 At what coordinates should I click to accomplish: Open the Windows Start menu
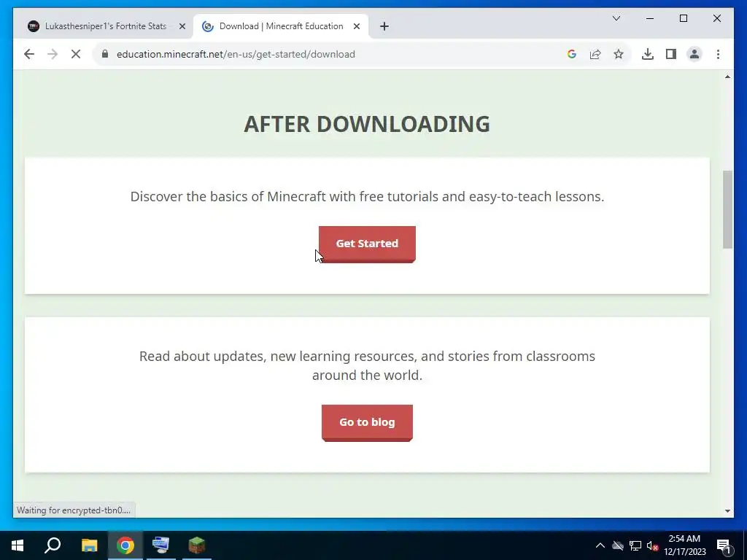point(18,545)
